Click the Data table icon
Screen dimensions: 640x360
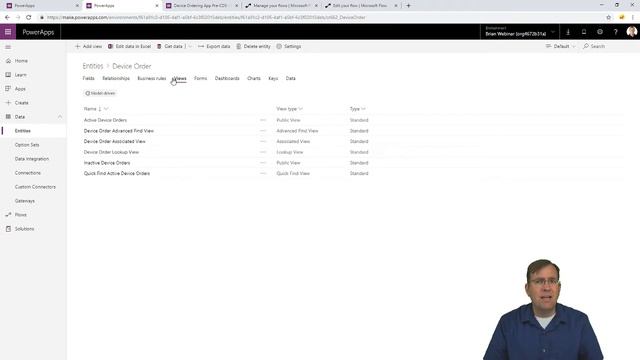(8, 117)
